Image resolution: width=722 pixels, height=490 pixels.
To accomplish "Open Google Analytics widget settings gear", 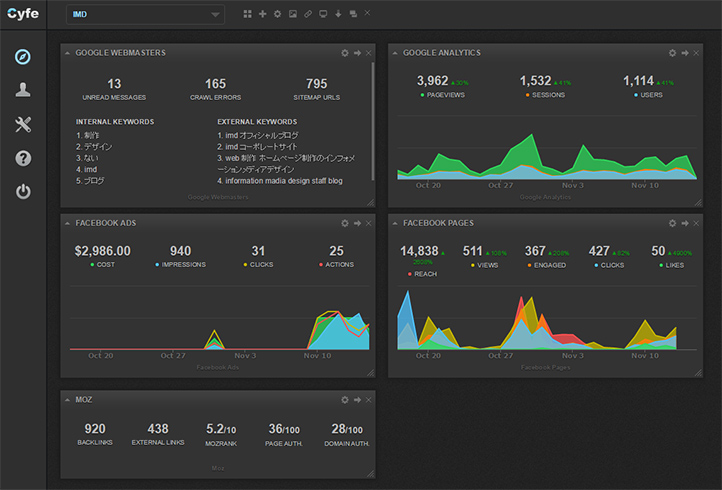I will pyautogui.click(x=672, y=53).
